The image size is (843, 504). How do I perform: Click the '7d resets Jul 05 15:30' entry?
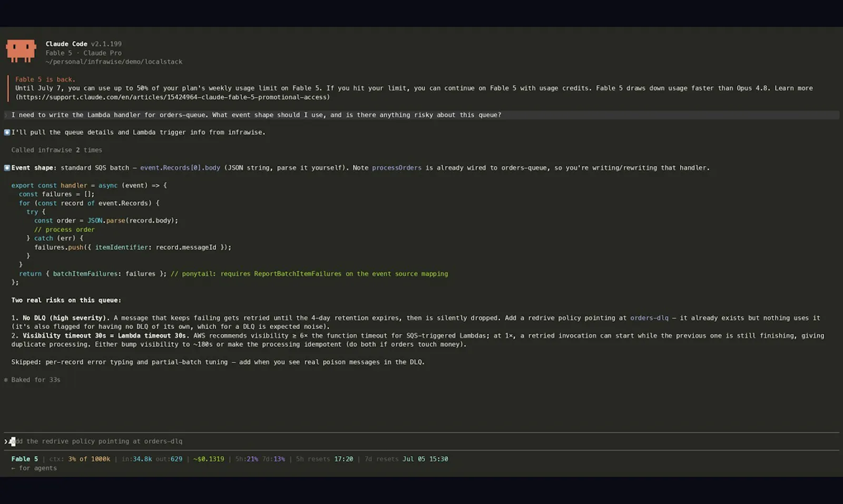[x=406, y=459]
